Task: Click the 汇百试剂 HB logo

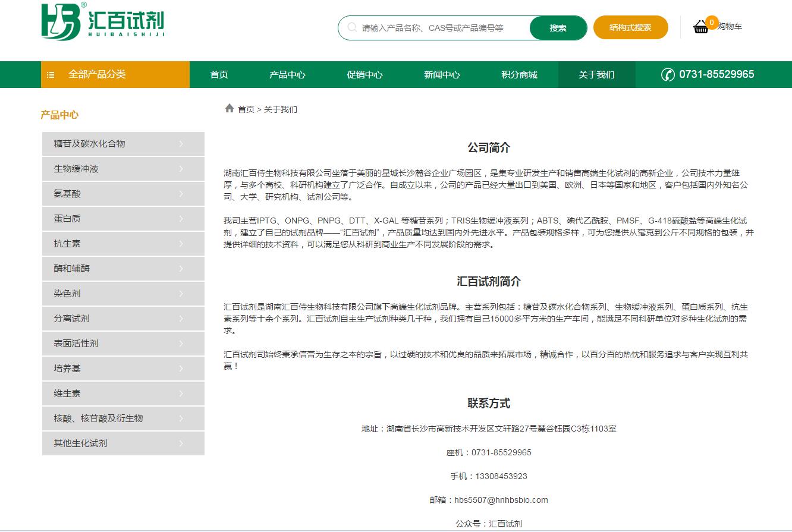Action: (102, 22)
